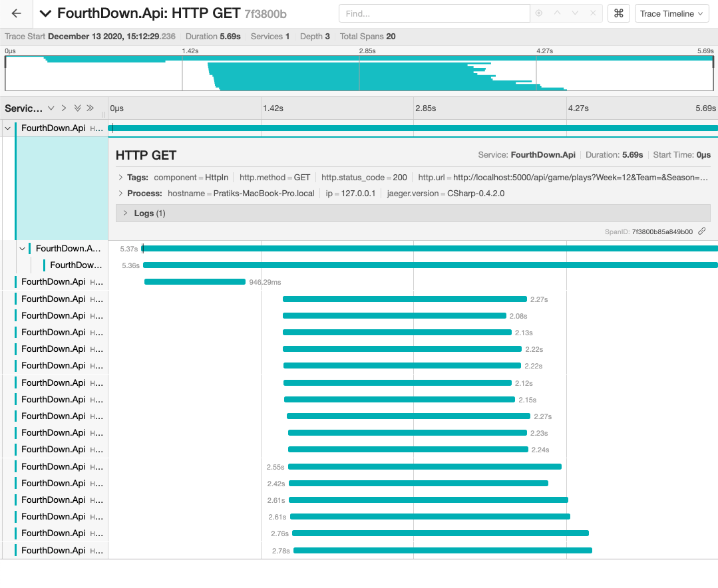Click the ip = 127.0.0.1 process value
Viewport: 718px width, 588px height.
click(351, 194)
